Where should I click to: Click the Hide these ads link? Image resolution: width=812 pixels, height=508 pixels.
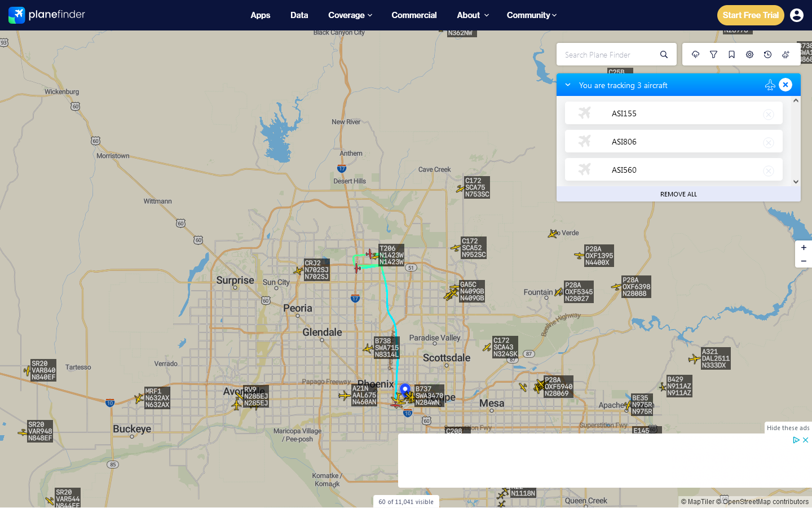[788, 428]
